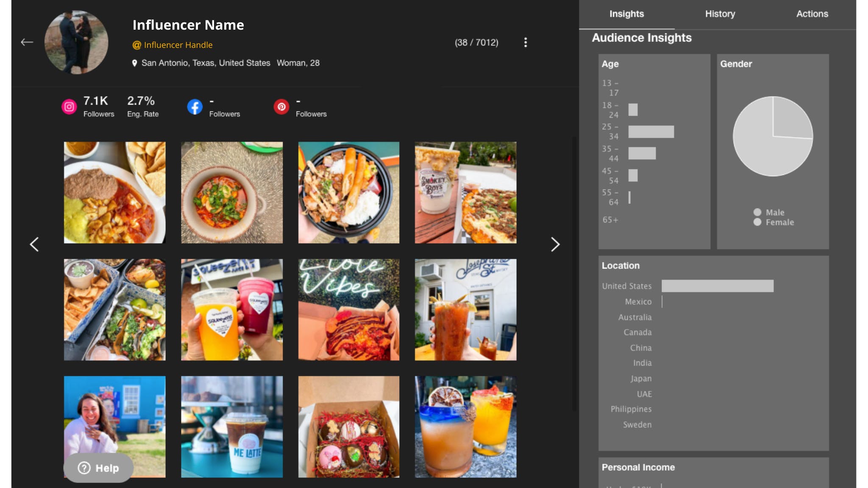868x488 pixels.
Task: Open the Actions tab
Action: pos(812,14)
